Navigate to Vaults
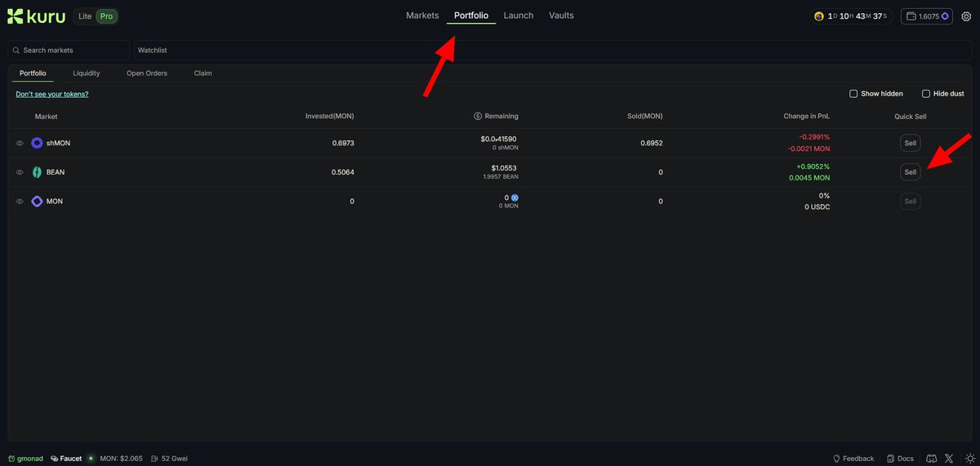The image size is (980, 466). pyautogui.click(x=561, y=16)
